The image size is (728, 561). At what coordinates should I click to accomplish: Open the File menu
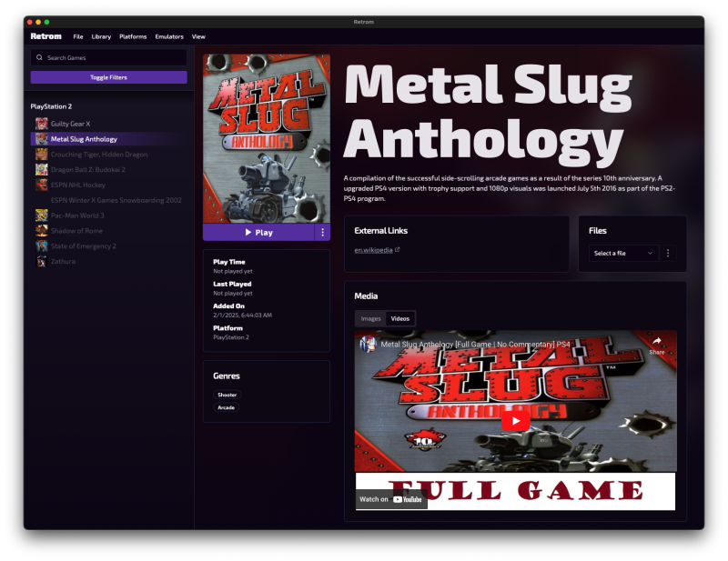click(78, 36)
